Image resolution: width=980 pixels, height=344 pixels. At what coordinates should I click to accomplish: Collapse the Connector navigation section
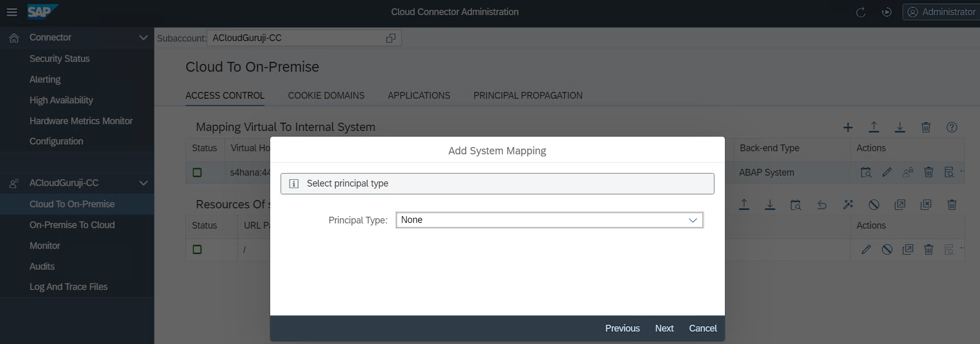143,37
